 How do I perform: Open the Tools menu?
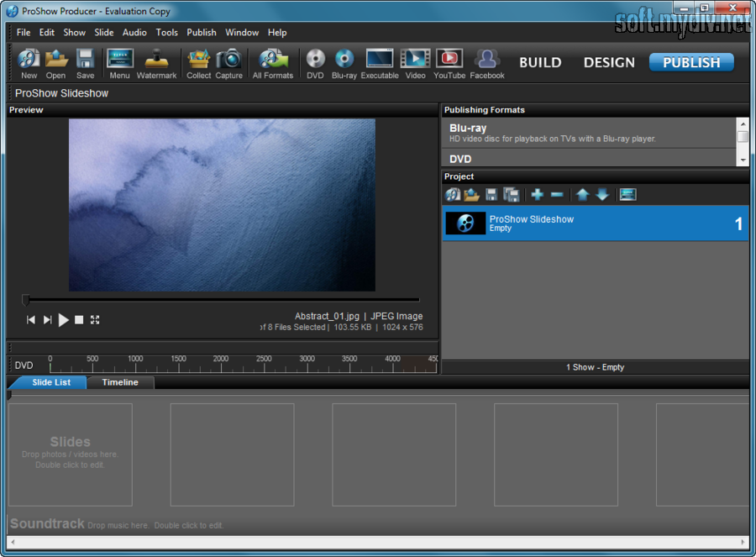pos(167,32)
